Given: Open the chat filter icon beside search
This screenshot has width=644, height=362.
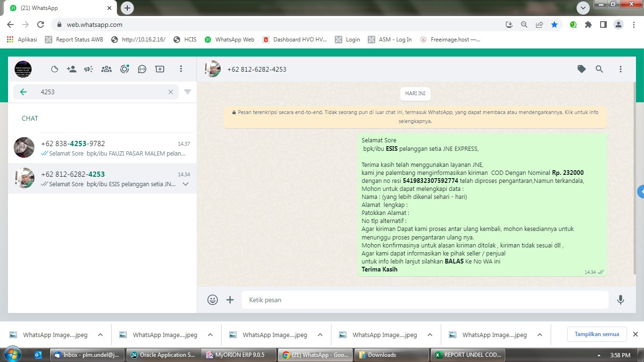Looking at the screenshot, I should (188, 92).
